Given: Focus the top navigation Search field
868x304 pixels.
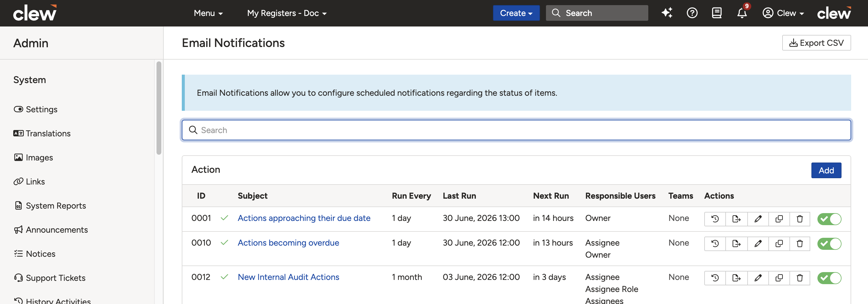Looking at the screenshot, I should point(597,13).
